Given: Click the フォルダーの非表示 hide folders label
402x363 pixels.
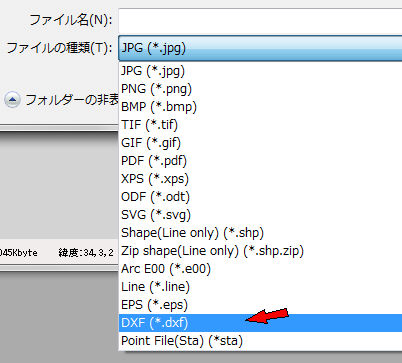Looking at the screenshot, I should pos(72,100).
